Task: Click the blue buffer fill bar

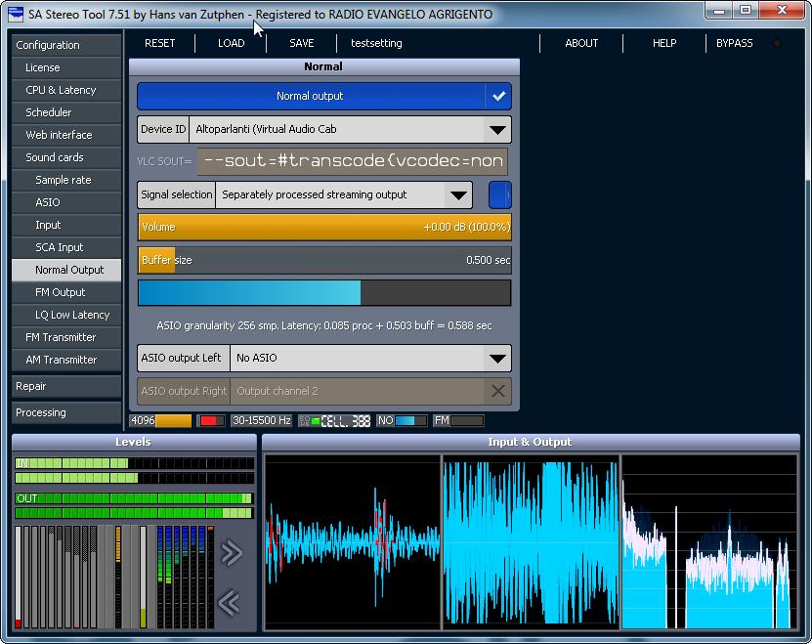Action: pos(324,293)
